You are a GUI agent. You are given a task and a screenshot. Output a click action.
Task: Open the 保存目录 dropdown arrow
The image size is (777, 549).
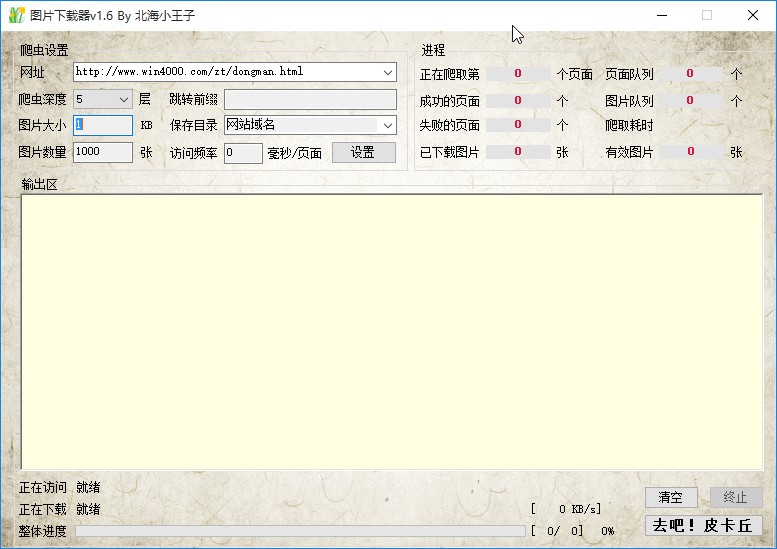388,125
